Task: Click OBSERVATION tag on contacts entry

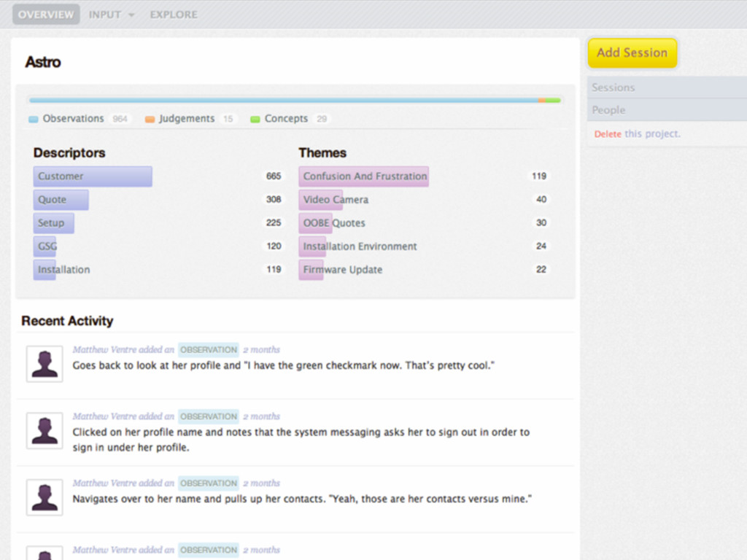Action: pyautogui.click(x=209, y=483)
